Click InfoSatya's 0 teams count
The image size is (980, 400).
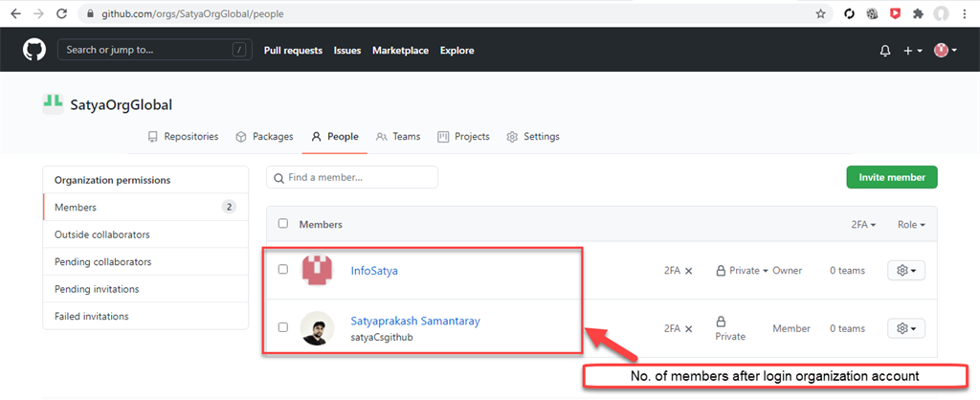pos(848,271)
